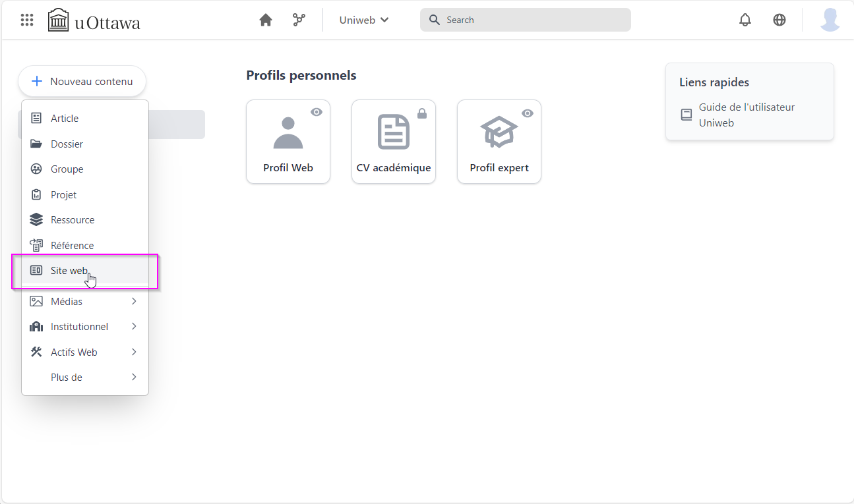This screenshot has width=854, height=504.
Task: Toggle visibility eye on Profil expert card
Action: pyautogui.click(x=528, y=113)
